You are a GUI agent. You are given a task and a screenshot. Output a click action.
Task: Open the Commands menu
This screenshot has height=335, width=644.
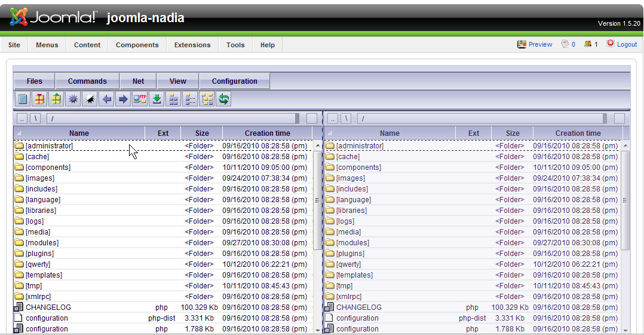pyautogui.click(x=87, y=81)
